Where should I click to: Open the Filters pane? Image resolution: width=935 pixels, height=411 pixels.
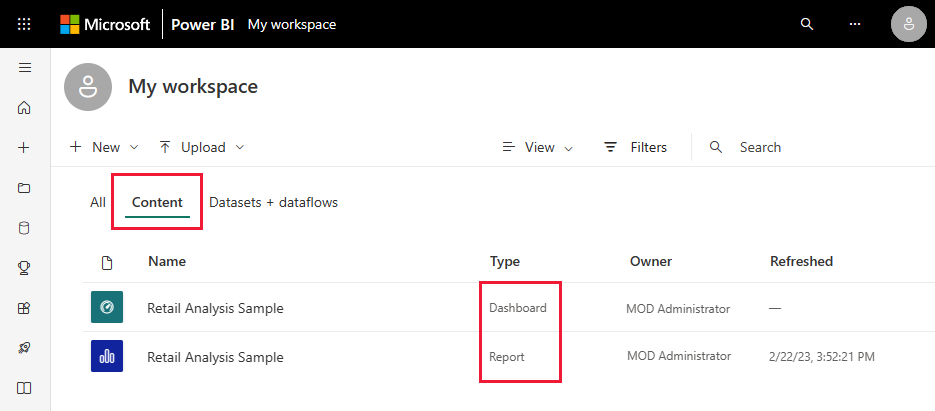click(x=636, y=147)
